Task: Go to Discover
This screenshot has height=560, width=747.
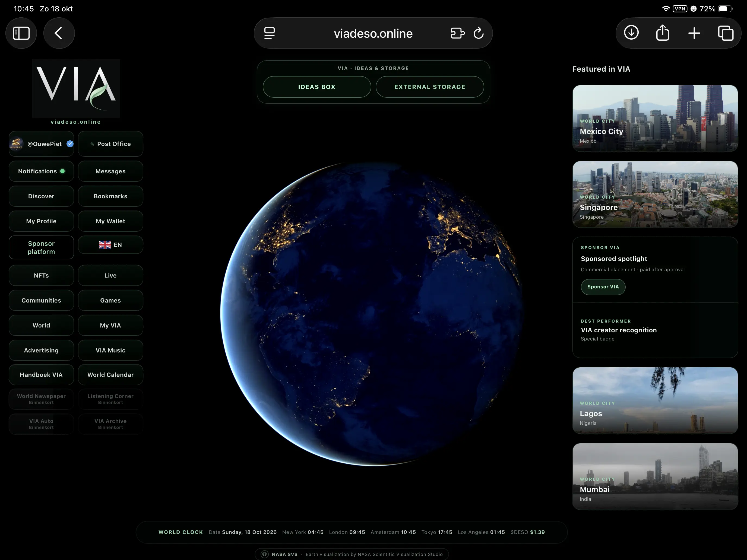Action: pos(41,196)
